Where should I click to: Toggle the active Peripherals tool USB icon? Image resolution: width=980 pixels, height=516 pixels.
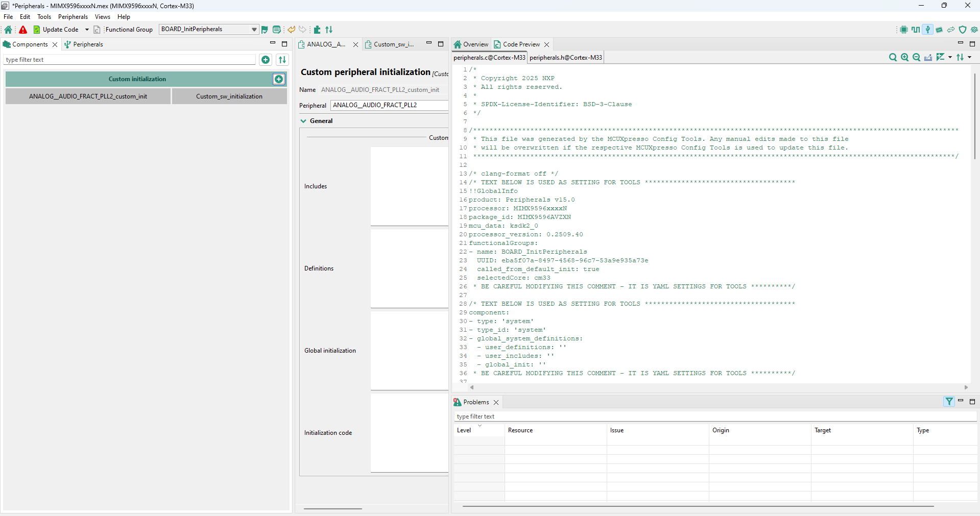(x=928, y=30)
